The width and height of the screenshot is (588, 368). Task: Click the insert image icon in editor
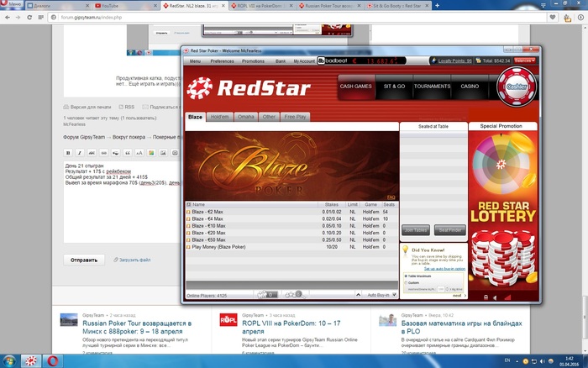coord(163,153)
